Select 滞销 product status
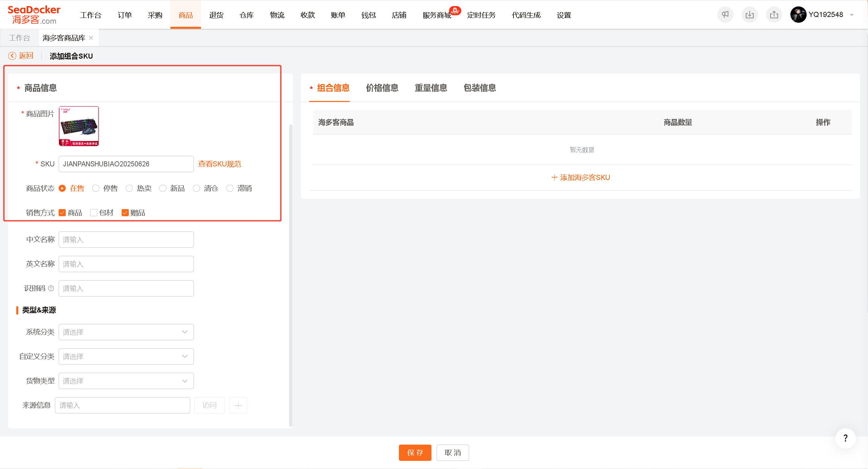This screenshot has width=868, height=469. coord(230,188)
